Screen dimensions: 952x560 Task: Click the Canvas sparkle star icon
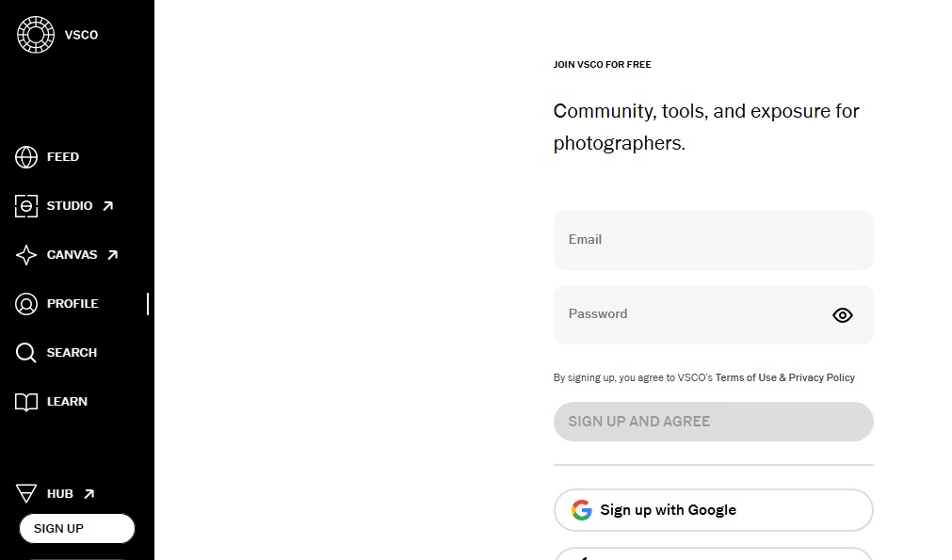(26, 255)
